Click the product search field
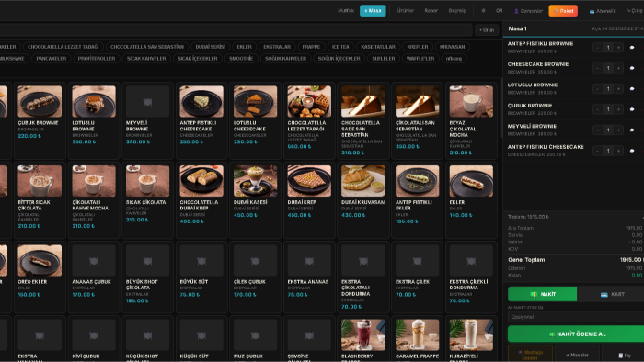The height and width of the screenshot is (362, 644). (236, 30)
